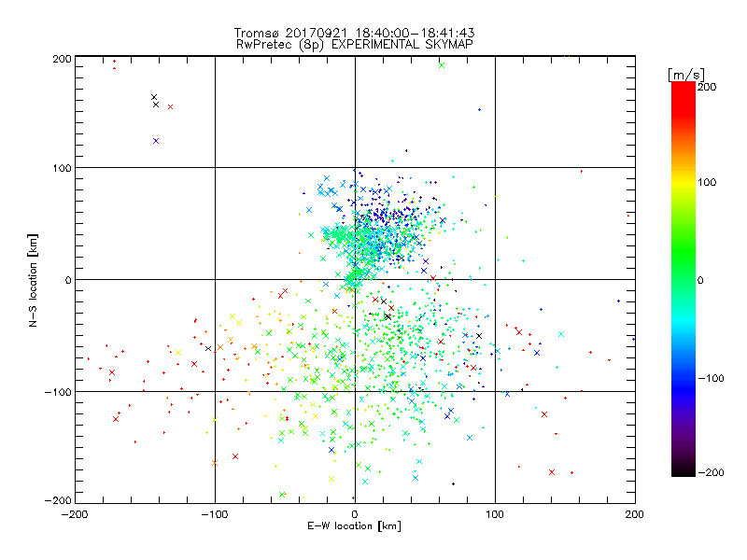This screenshot has height=560, width=747.
Task: Click the red section of the velocity colorbar
Action: (684, 98)
